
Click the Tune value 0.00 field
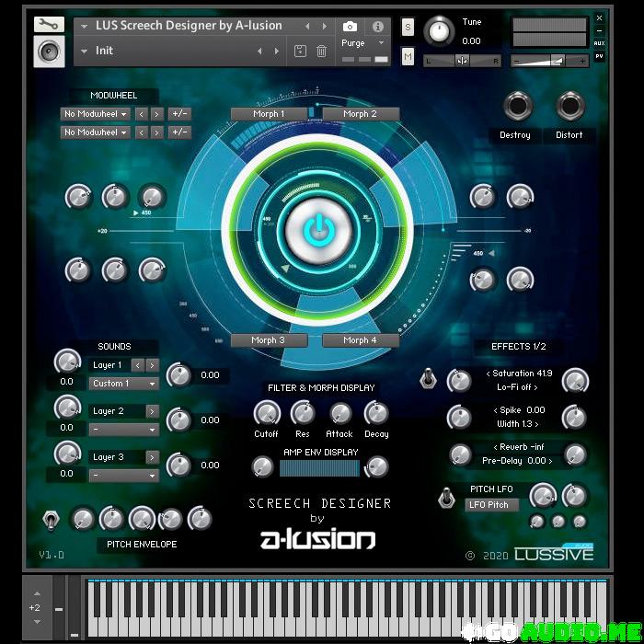click(471, 41)
